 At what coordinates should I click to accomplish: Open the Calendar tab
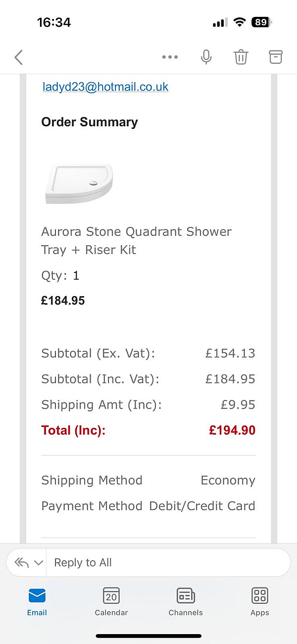click(111, 601)
